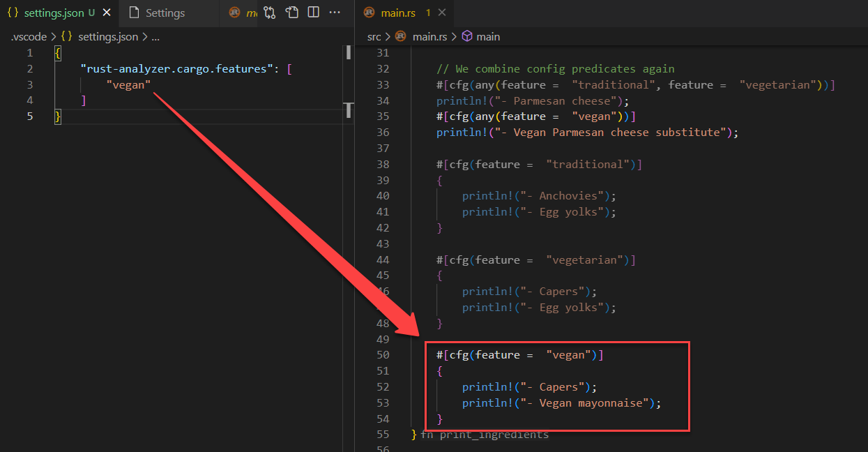The width and height of the screenshot is (868, 452).
Task: Click the Split Editor Right icon
Action: coord(314,13)
